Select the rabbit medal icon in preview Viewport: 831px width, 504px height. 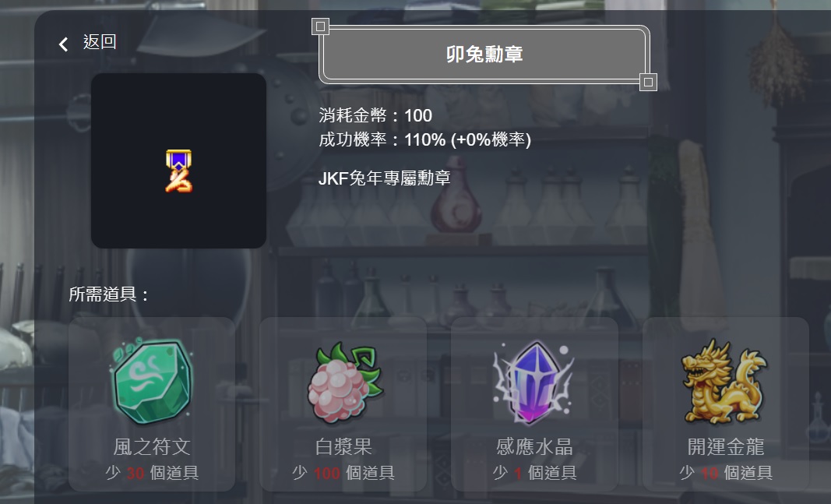click(x=179, y=171)
